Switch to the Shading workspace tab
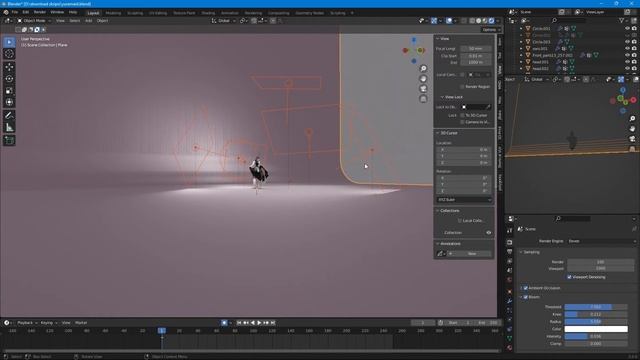 point(208,13)
